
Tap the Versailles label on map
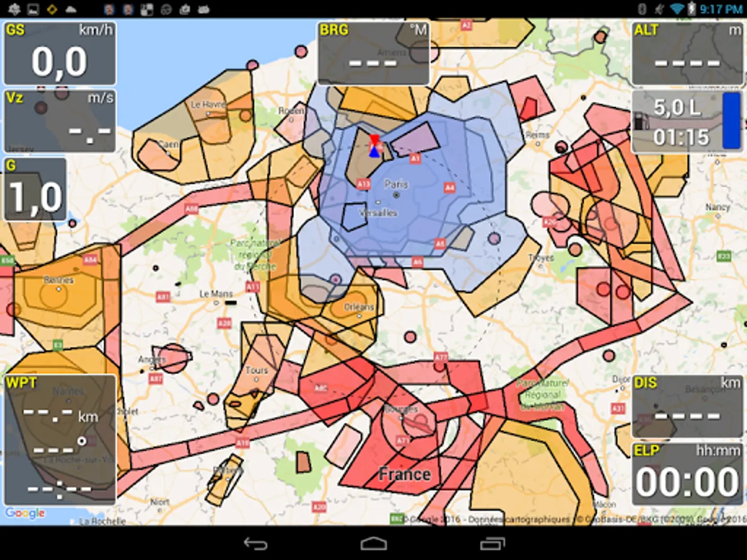click(378, 213)
